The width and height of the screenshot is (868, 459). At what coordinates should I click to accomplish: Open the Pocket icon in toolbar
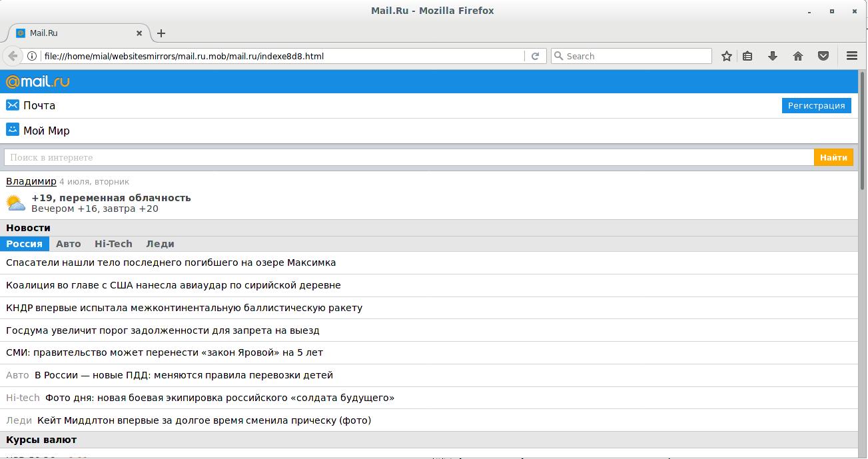(823, 56)
